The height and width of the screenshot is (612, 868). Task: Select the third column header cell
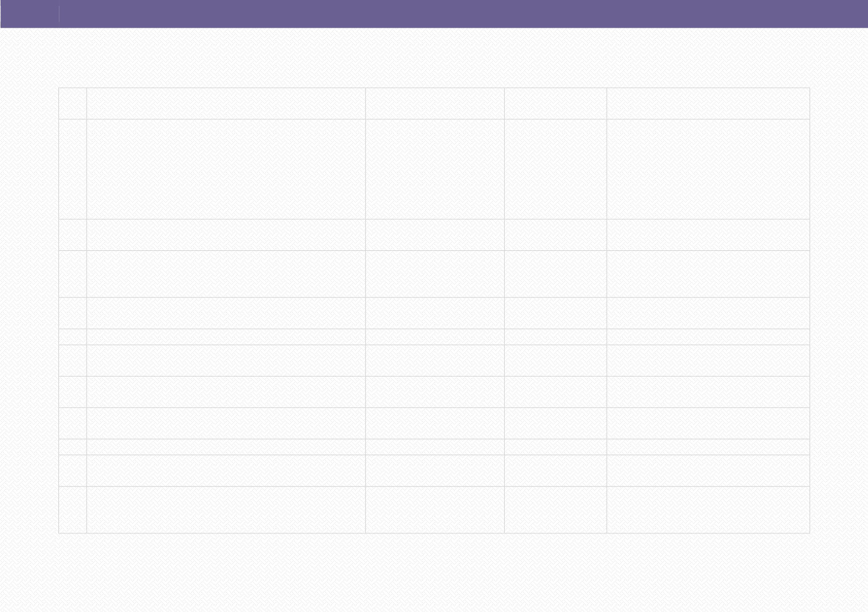[435, 103]
